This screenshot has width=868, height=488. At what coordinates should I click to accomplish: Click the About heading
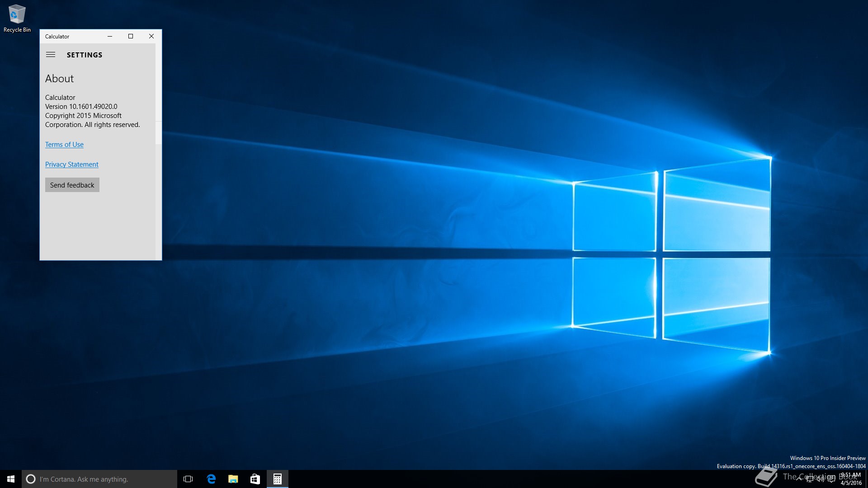click(59, 79)
